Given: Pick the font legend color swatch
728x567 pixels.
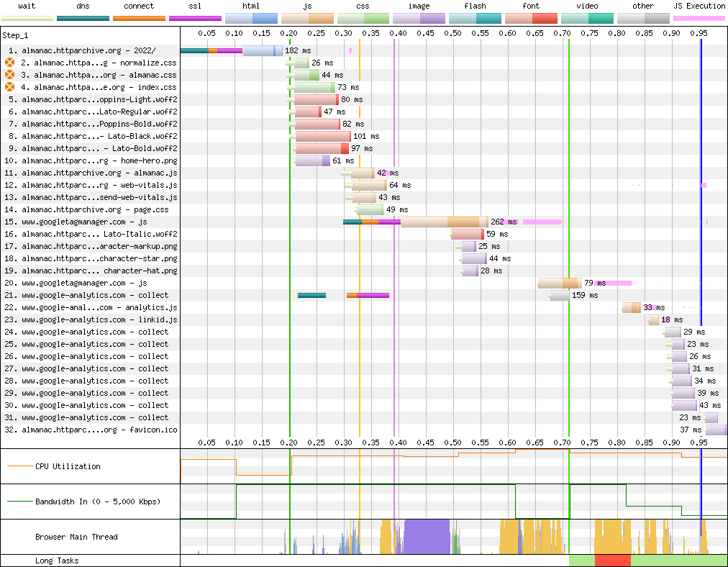Looking at the screenshot, I should click(x=531, y=18).
